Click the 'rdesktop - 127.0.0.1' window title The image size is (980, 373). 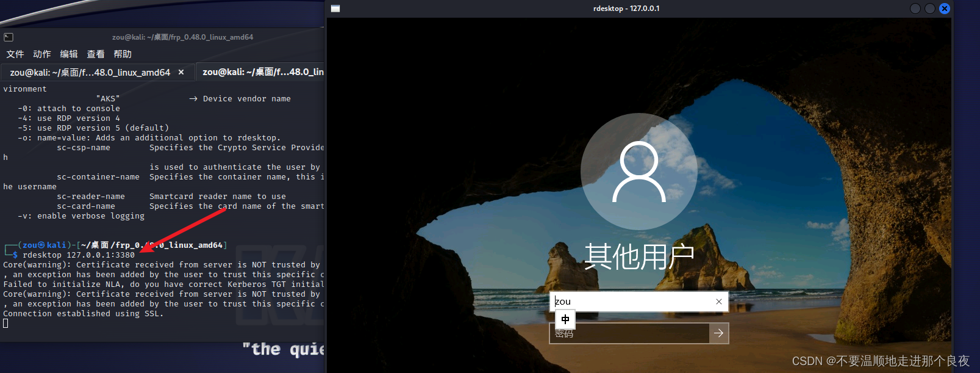tap(626, 9)
